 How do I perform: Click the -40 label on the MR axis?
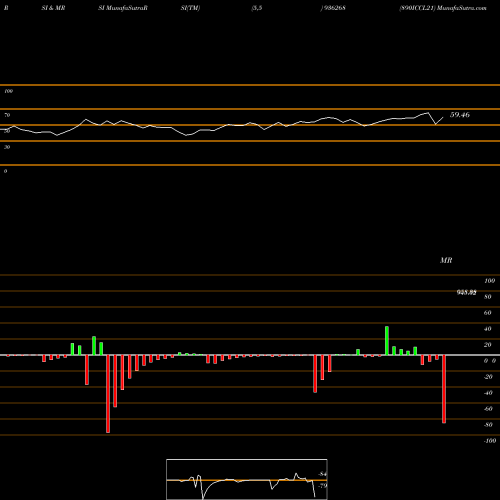[x=488, y=393]
